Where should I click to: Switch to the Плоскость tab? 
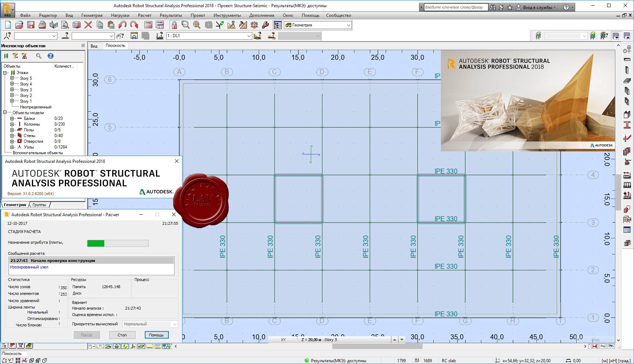point(115,45)
